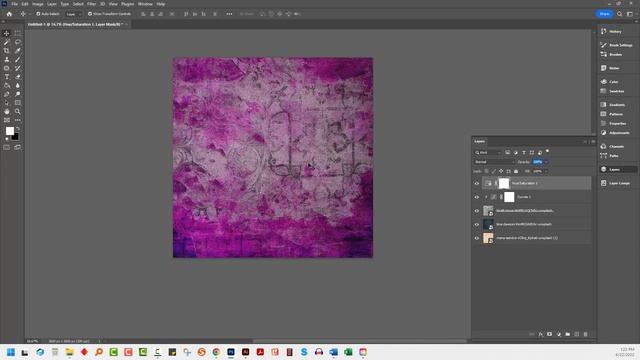Toggle the Auto-Select checkbox
The width and height of the screenshot is (640, 360).
[x=38, y=14]
